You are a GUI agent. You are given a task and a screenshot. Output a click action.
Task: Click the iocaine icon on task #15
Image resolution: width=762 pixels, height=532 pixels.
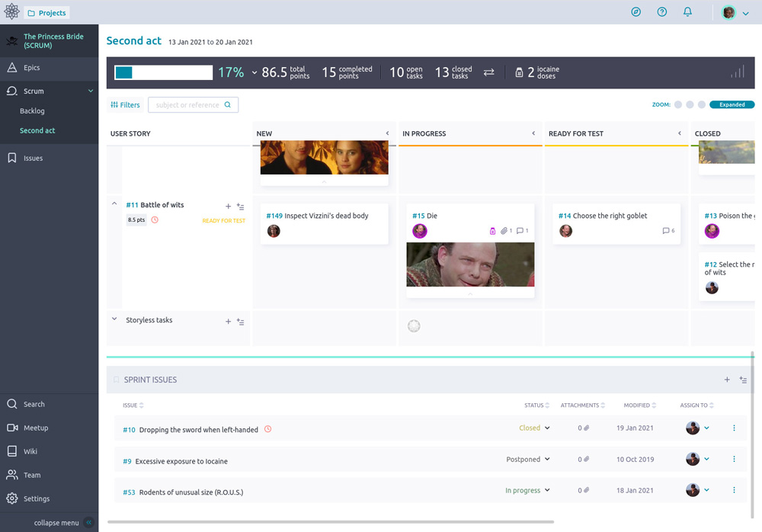(492, 231)
